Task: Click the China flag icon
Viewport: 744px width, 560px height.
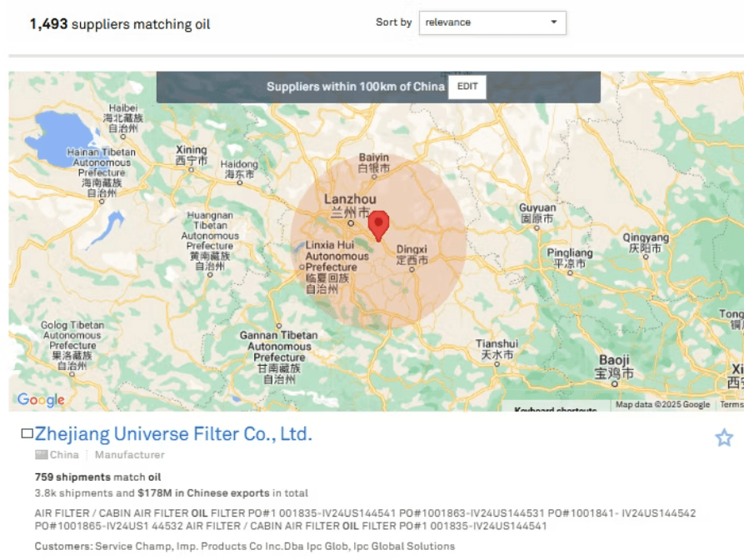Action: [x=42, y=455]
